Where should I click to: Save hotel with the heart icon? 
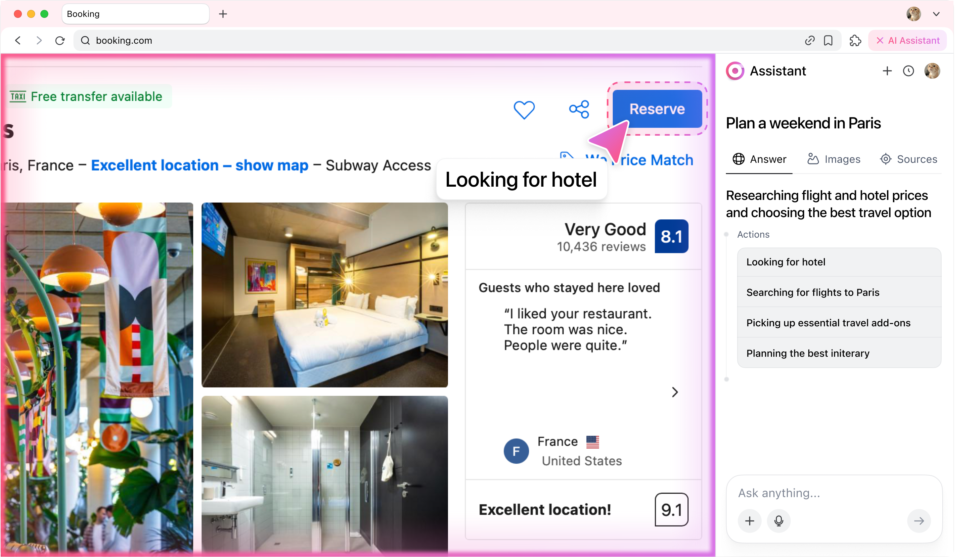524,110
